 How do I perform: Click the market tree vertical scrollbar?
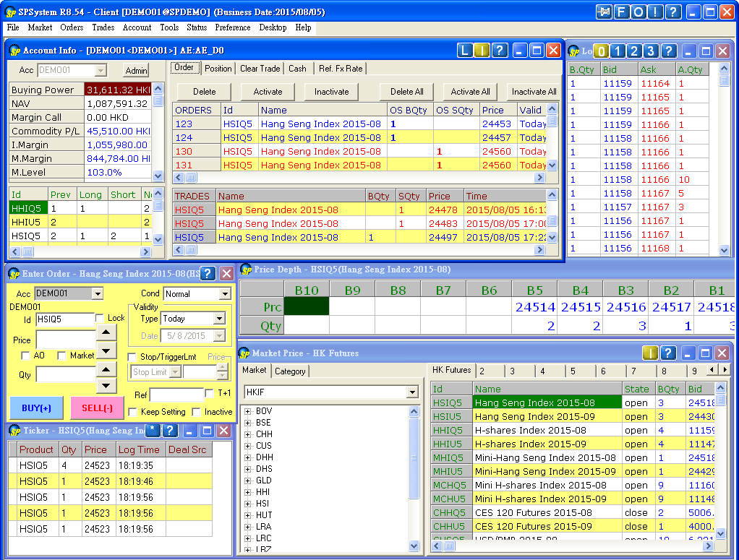pos(414,478)
